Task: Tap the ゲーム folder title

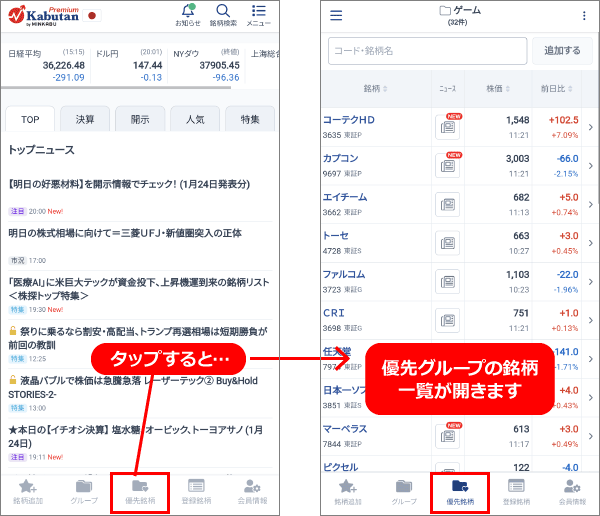Action: (x=460, y=10)
